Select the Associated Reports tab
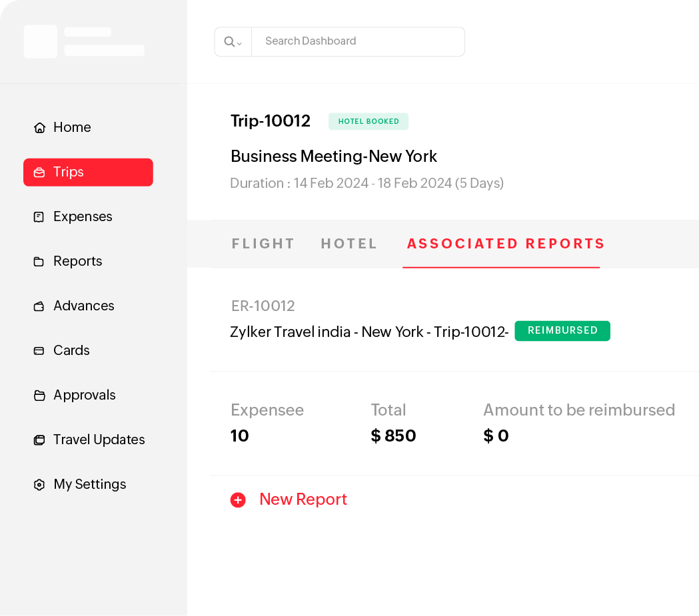699x616 pixels. pos(506,244)
